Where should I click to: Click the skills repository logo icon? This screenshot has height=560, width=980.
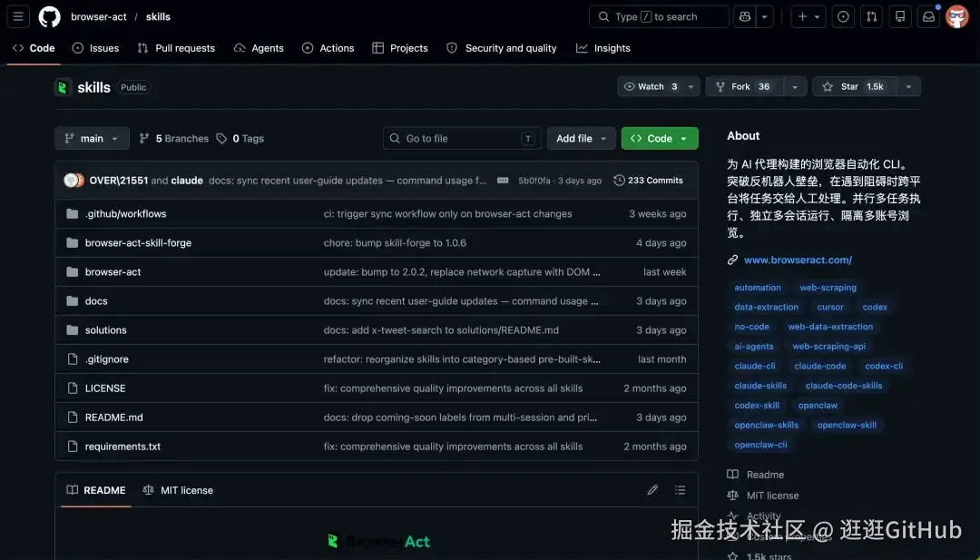[x=63, y=87]
